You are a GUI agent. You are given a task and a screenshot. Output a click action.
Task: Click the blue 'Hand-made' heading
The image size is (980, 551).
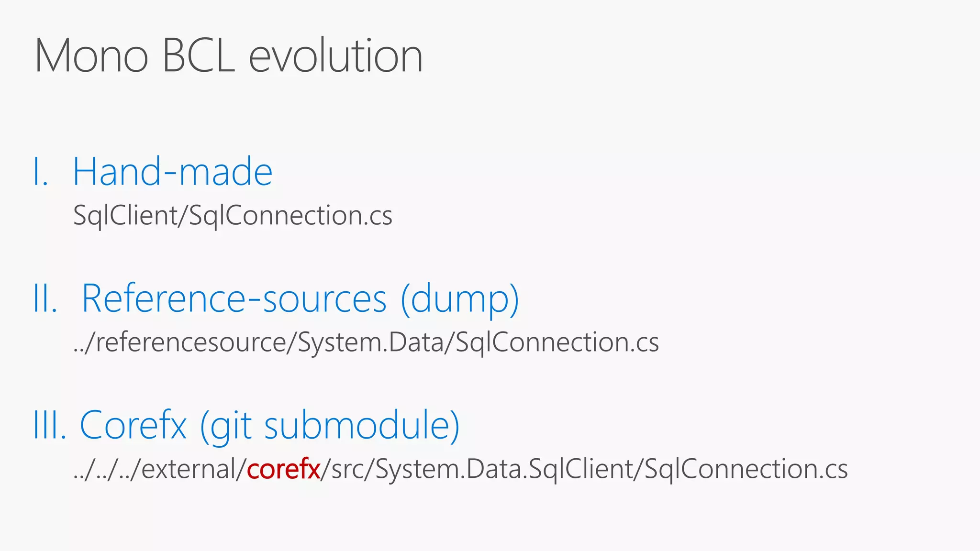click(172, 172)
